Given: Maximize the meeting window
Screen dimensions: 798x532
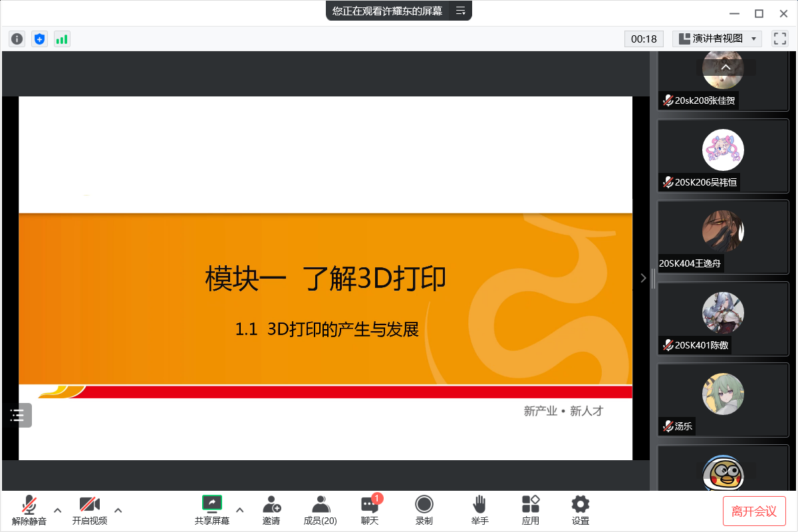Looking at the screenshot, I should click(759, 13).
